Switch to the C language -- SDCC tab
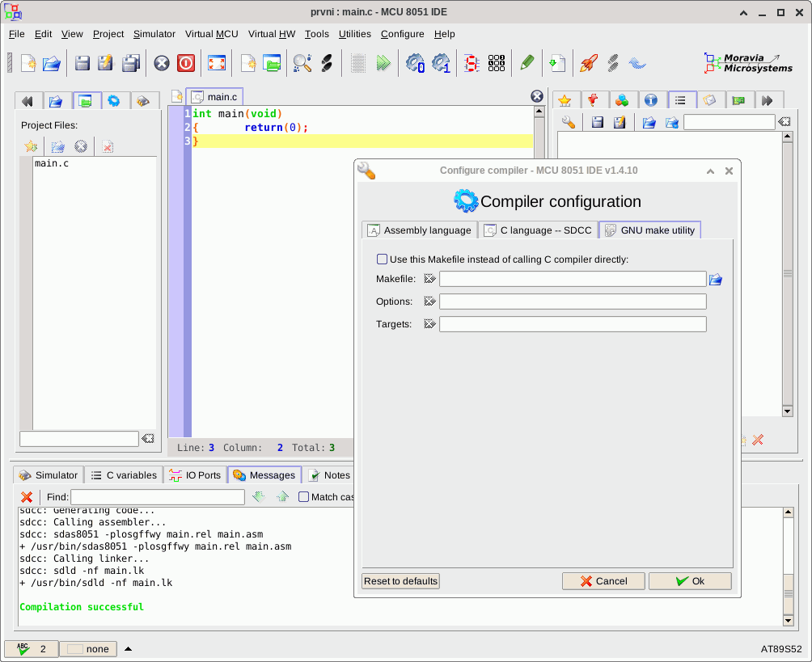The width and height of the screenshot is (812, 662). pyautogui.click(x=538, y=230)
